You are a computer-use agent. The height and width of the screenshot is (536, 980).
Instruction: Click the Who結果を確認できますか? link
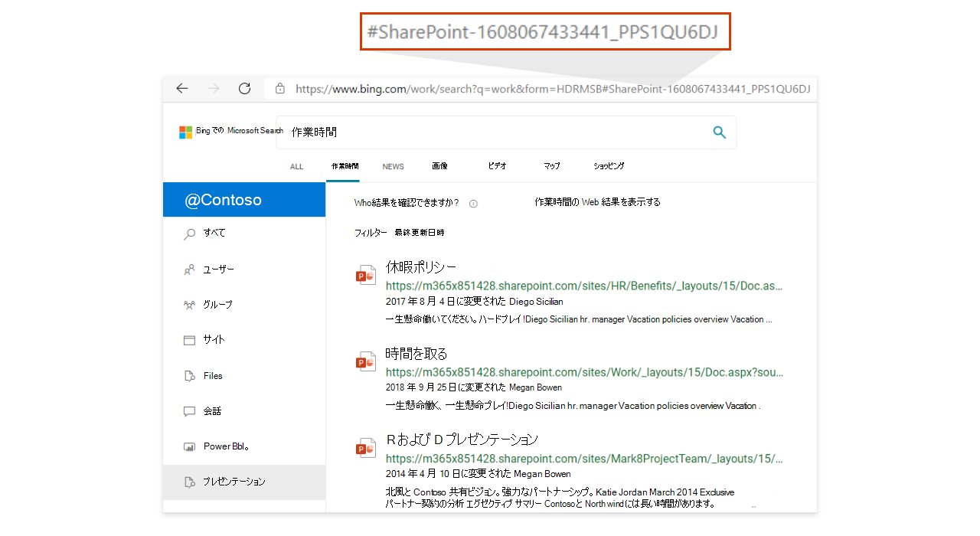pyautogui.click(x=407, y=203)
